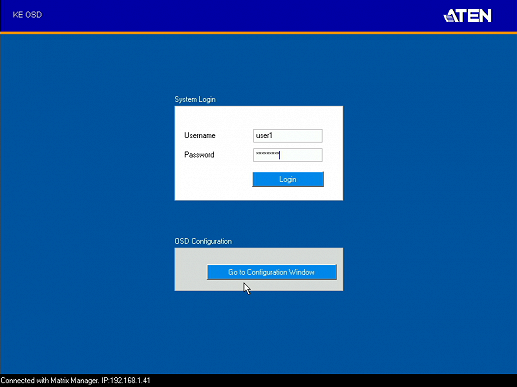Viewport: 517px width, 387px height.
Task: Open Go to Configuration Window
Action: [x=272, y=272]
